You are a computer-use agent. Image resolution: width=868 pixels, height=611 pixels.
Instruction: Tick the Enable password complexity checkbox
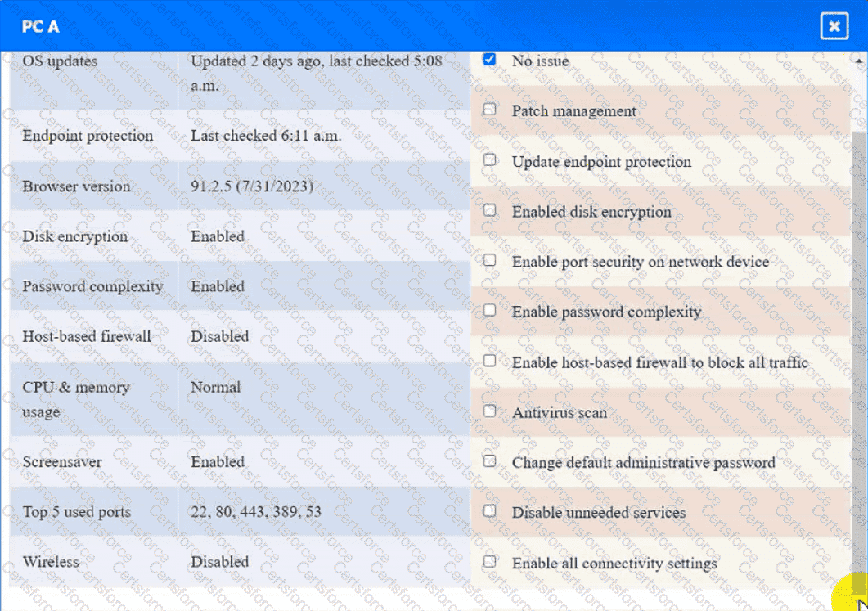(489, 310)
